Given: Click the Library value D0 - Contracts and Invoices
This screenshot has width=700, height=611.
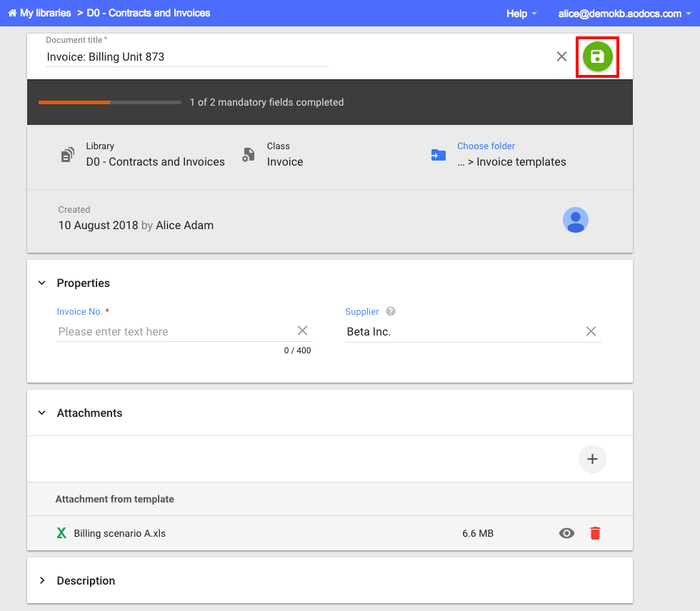Looking at the screenshot, I should pyautogui.click(x=156, y=161).
